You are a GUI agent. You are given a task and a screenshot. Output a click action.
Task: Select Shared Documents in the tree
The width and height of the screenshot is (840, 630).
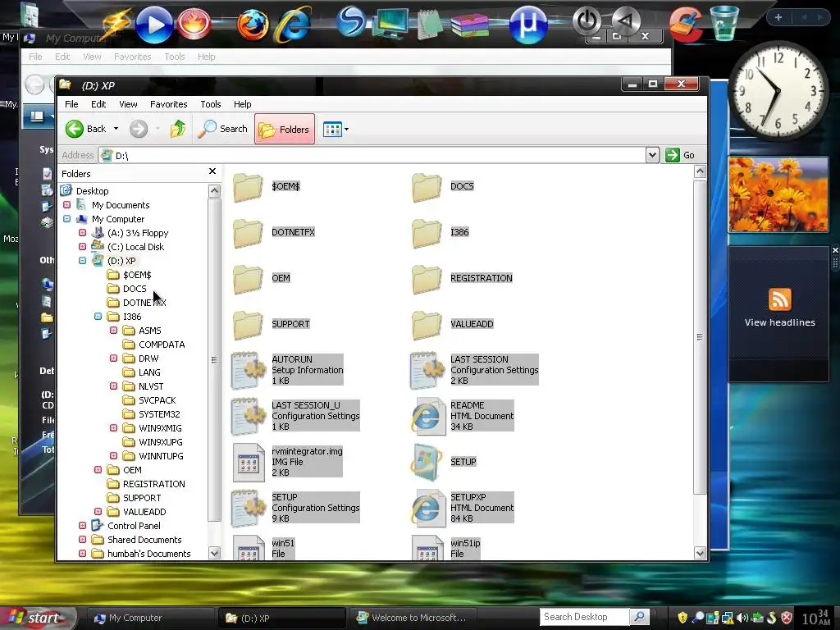[x=144, y=540]
